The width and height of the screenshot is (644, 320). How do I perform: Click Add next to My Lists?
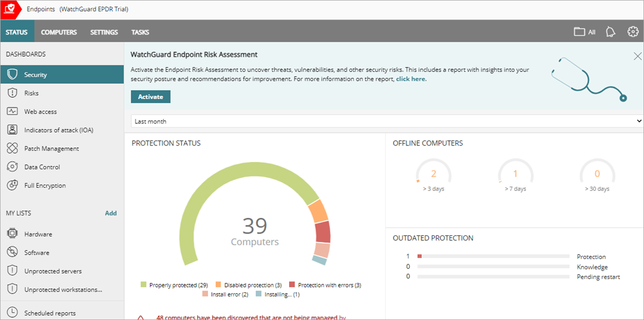(x=111, y=213)
